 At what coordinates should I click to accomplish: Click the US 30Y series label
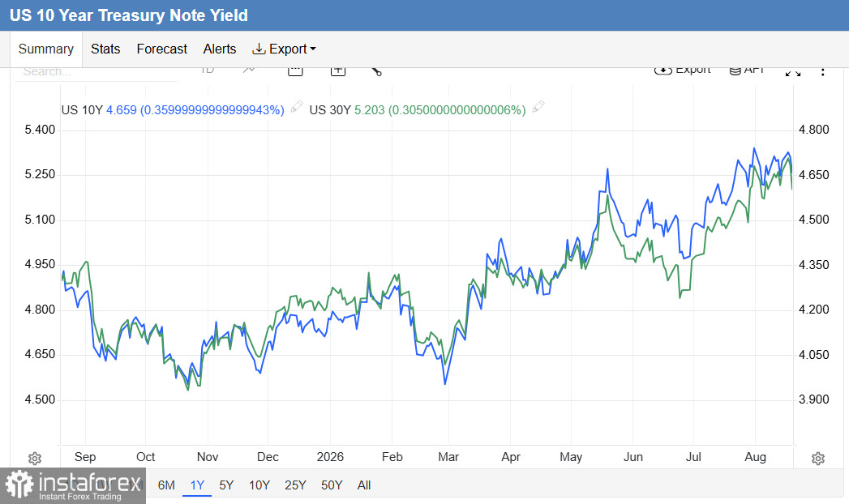[x=330, y=110]
